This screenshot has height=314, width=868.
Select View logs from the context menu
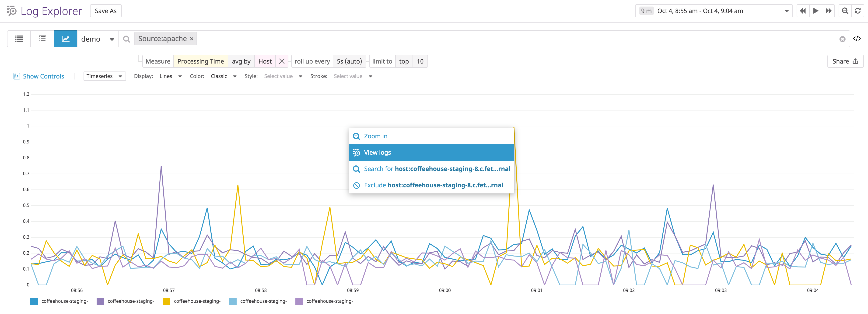(377, 152)
